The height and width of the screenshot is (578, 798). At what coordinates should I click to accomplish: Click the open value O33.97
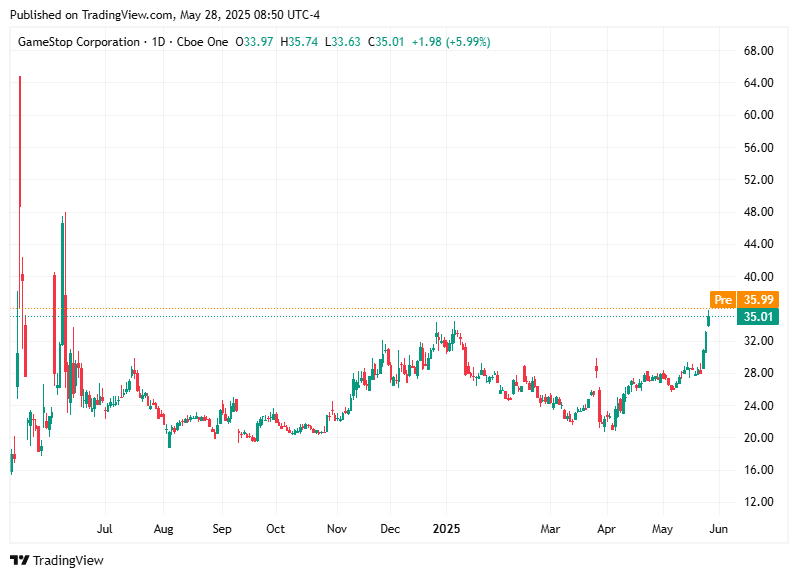tap(254, 42)
